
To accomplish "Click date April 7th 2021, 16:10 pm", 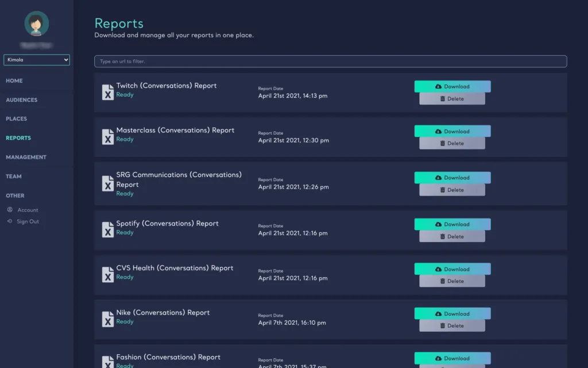I will point(292,323).
